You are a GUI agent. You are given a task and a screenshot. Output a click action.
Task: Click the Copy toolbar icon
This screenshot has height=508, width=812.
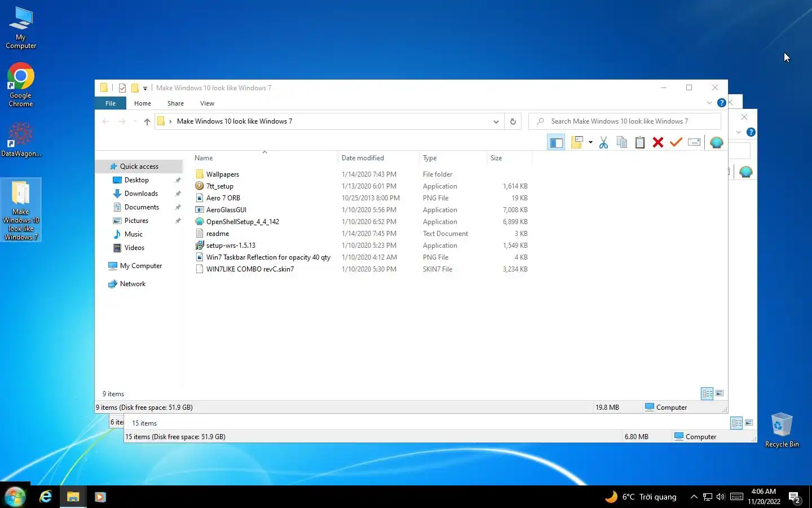(x=621, y=142)
